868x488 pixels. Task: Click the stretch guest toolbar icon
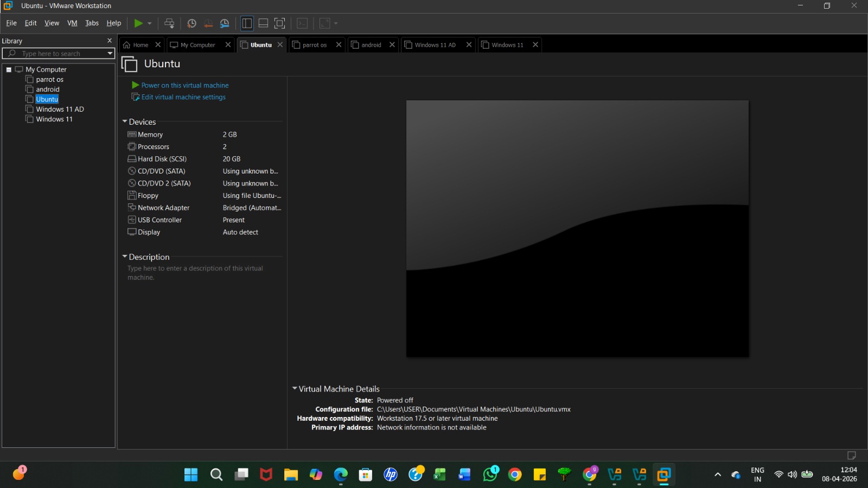(324, 23)
